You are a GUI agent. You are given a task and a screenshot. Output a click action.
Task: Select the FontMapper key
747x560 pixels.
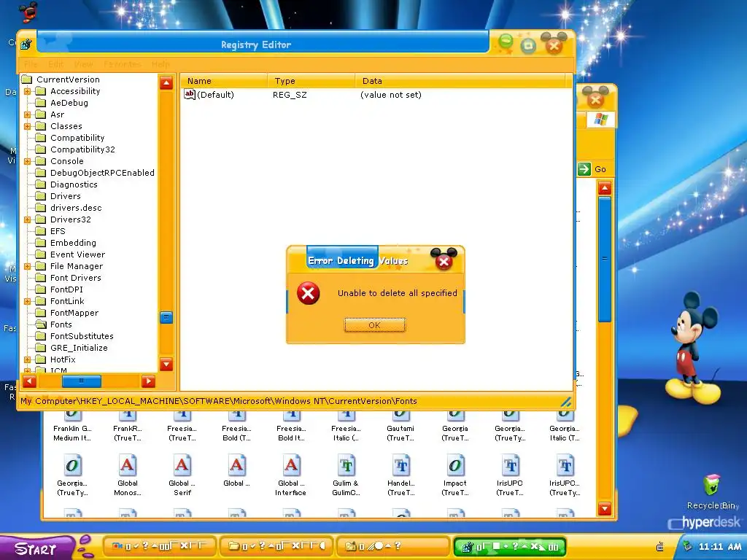(74, 313)
